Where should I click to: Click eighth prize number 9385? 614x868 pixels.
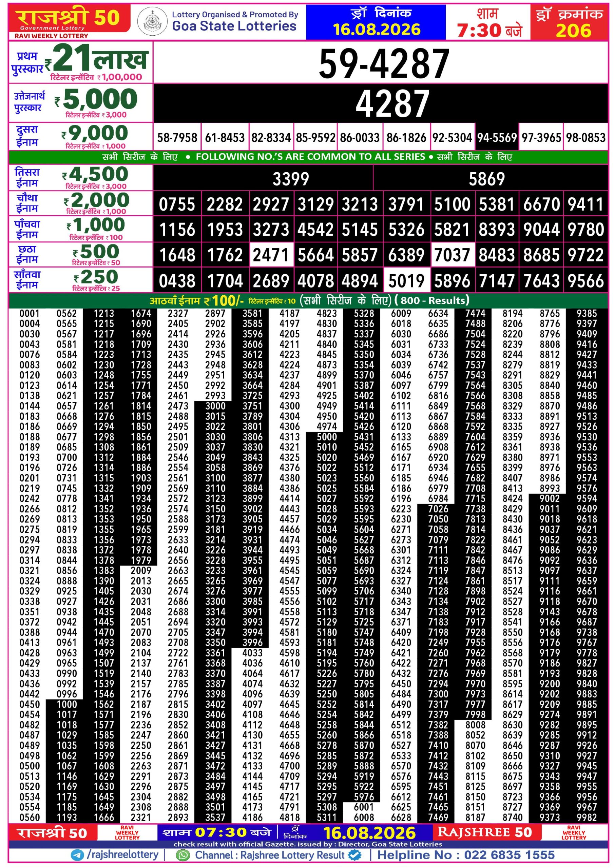(x=587, y=313)
